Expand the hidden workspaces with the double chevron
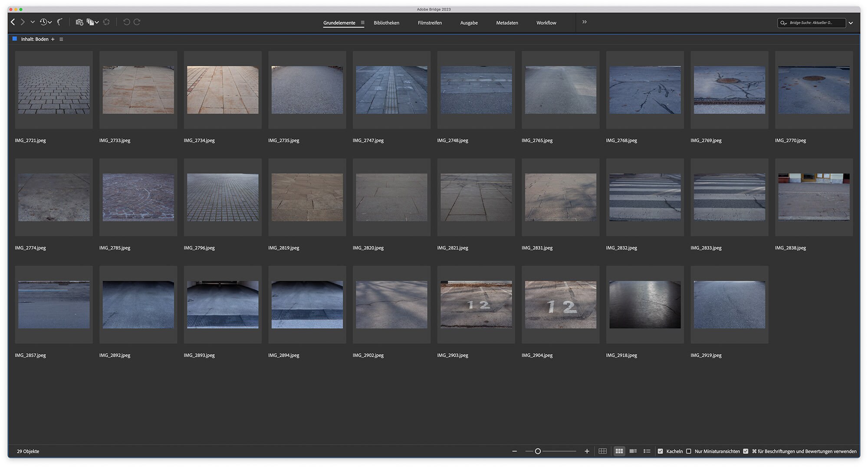This screenshot has height=467, width=868. coord(585,22)
